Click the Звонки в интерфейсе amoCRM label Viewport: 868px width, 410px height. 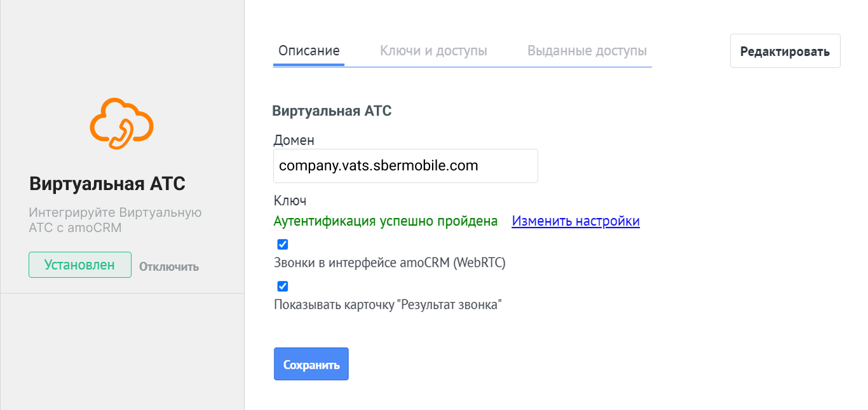point(390,263)
